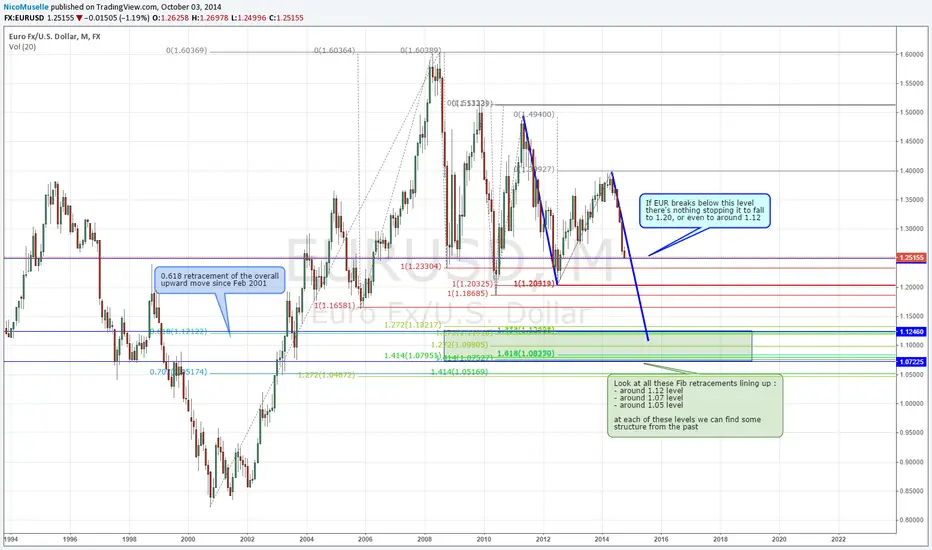Click the 2014 year on time axis

[x=602, y=539]
